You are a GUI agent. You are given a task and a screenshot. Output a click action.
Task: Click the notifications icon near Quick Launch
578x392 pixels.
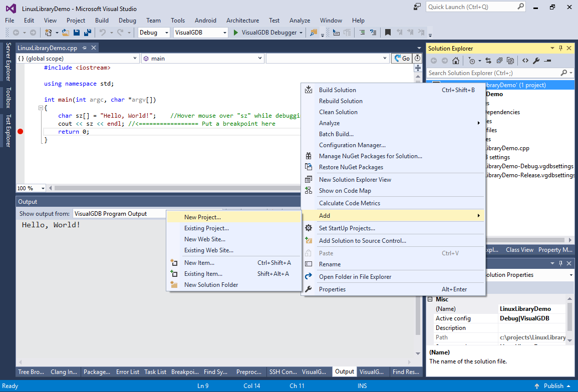click(417, 7)
